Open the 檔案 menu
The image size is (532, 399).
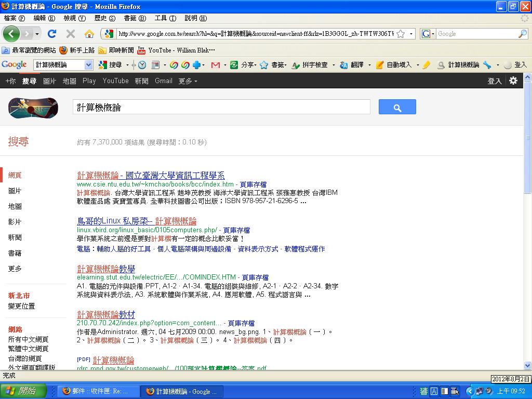15,18
